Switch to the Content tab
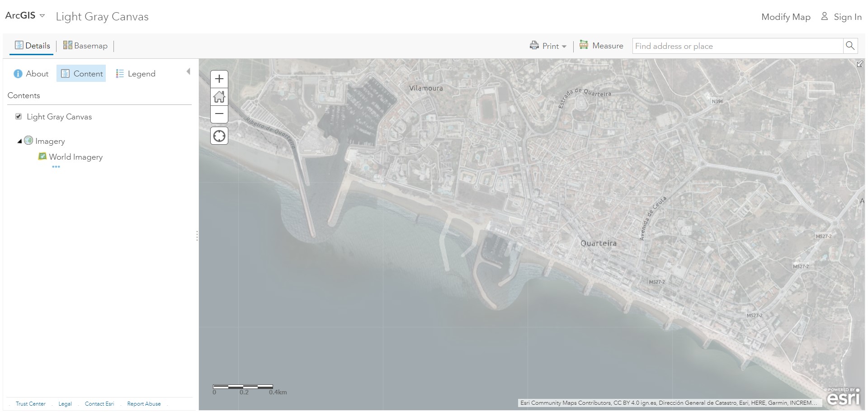 81,74
